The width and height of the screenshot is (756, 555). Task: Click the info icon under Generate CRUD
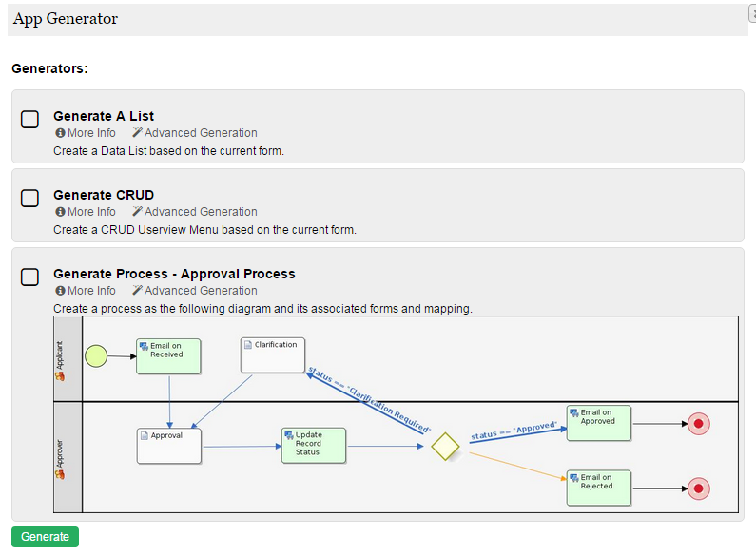pos(60,212)
